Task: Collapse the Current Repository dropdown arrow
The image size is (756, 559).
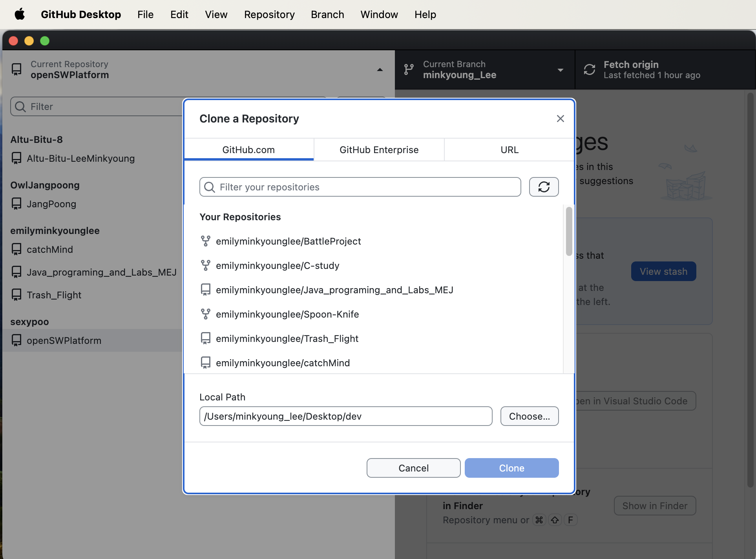Action: 380,70
